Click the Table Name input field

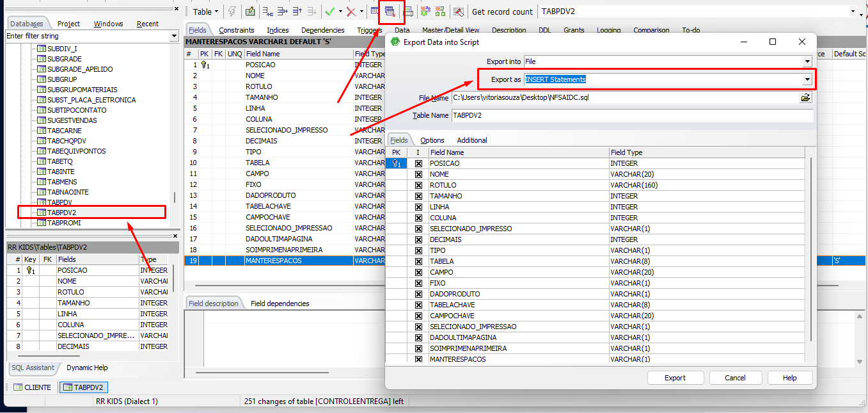[x=632, y=115]
